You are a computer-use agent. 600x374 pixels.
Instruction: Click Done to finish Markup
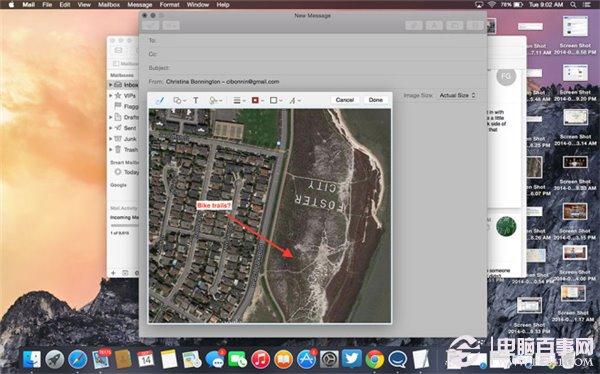pyautogui.click(x=375, y=100)
